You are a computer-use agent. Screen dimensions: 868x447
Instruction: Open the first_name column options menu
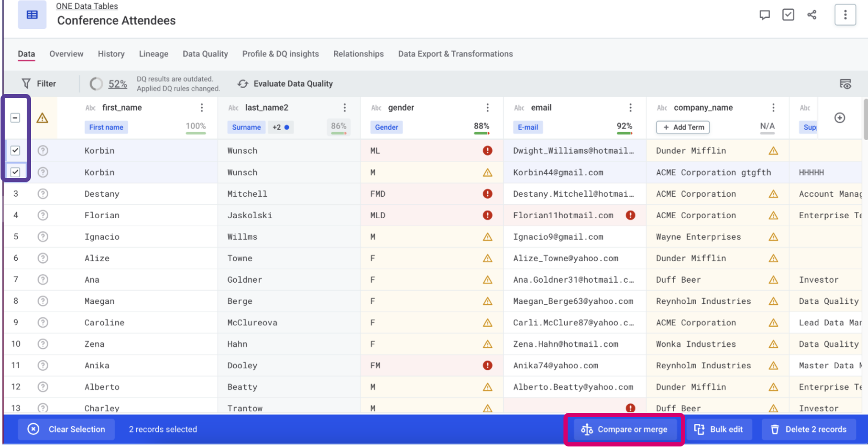pyautogui.click(x=202, y=108)
